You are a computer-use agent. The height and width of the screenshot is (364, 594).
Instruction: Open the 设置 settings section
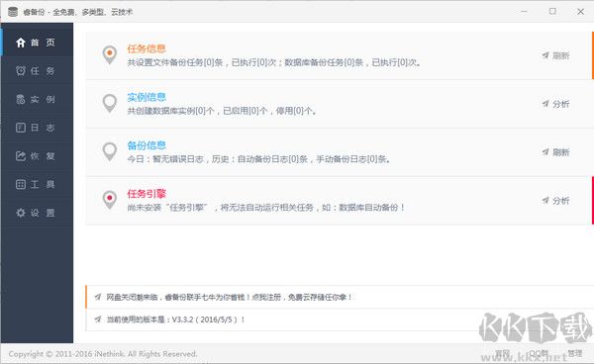pyautogui.click(x=37, y=213)
